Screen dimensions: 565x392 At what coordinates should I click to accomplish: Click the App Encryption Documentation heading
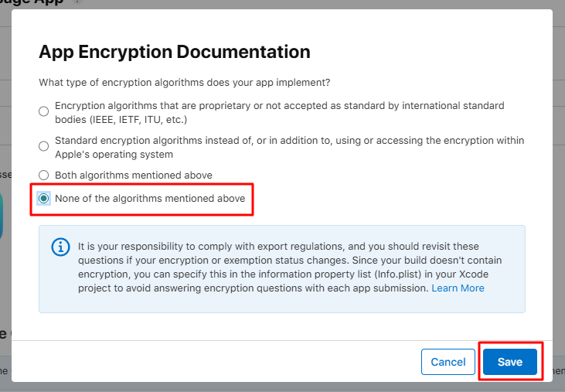[x=175, y=52]
